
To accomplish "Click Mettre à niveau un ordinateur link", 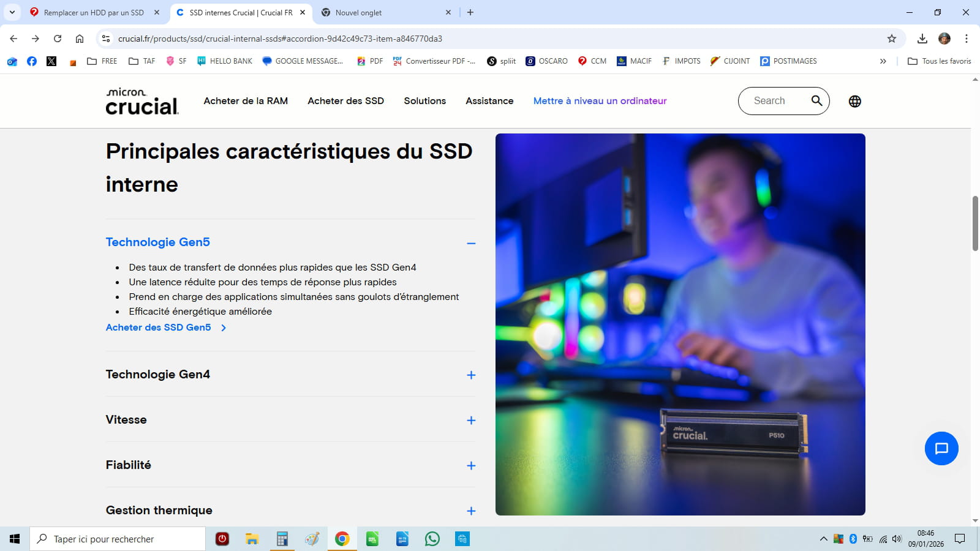I will (x=600, y=101).
